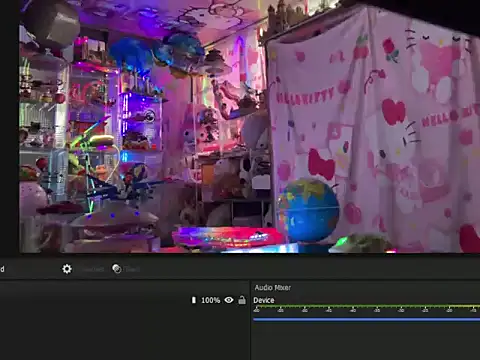Click the Device label in Audio Mixer
This screenshot has width=480, height=360.
[x=264, y=300]
